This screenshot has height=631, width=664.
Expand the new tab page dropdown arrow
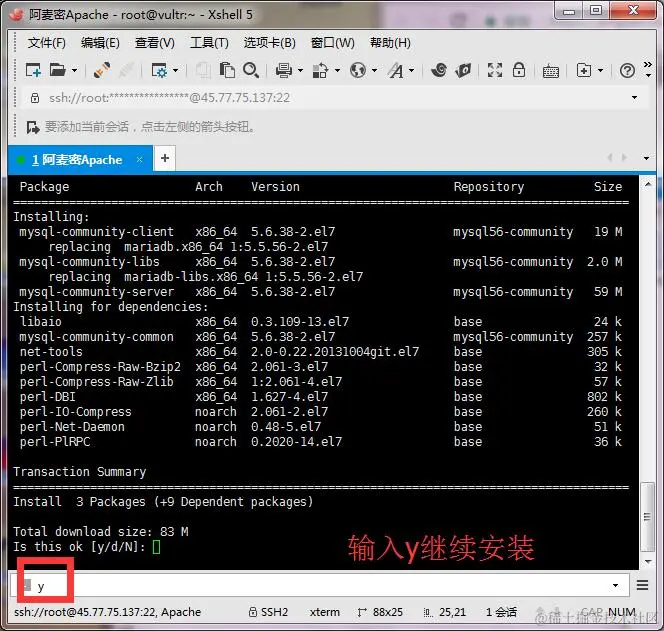(600, 70)
